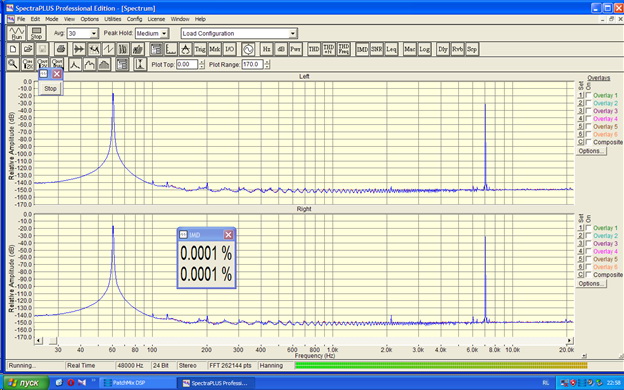Open the Config menu
This screenshot has width=624, height=390.
pyautogui.click(x=135, y=19)
